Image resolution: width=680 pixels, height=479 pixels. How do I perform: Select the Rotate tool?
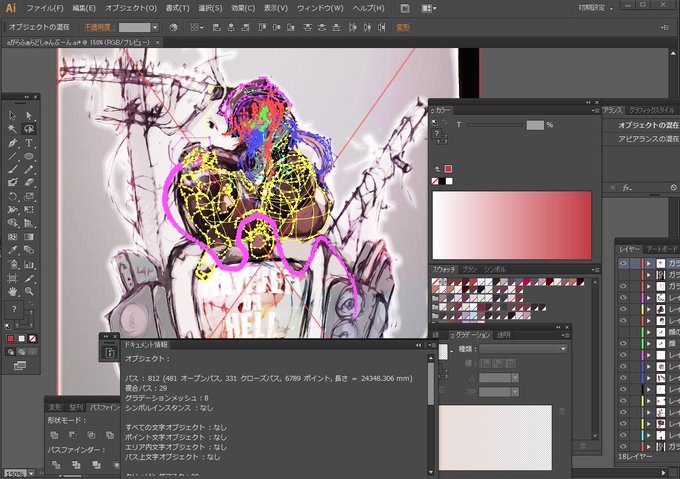[x=12, y=196]
